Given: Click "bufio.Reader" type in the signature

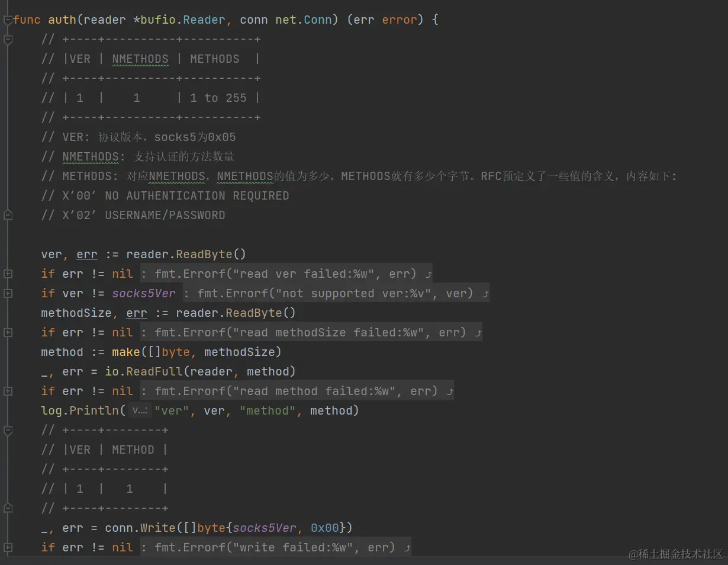Looking at the screenshot, I should click(183, 20).
